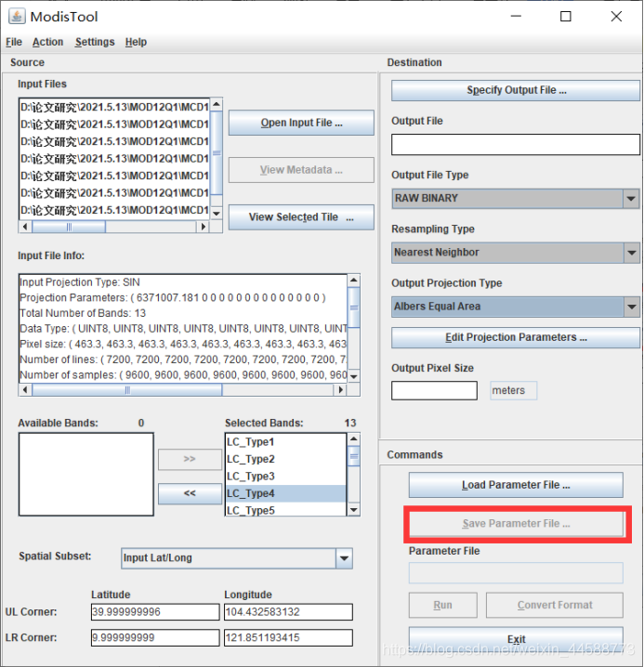Click the Run button
This screenshot has width=644, height=667.
pyautogui.click(x=442, y=606)
